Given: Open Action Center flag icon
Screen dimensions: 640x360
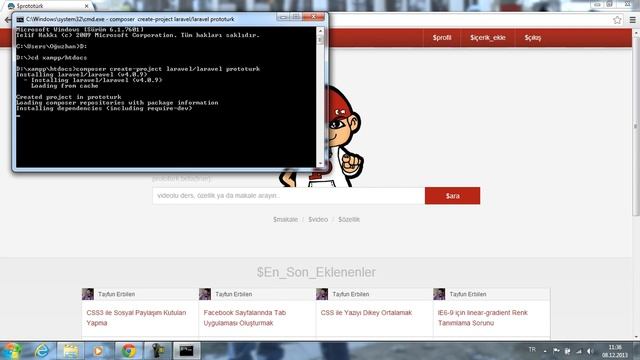Looking at the screenshot, I should pos(556,351).
